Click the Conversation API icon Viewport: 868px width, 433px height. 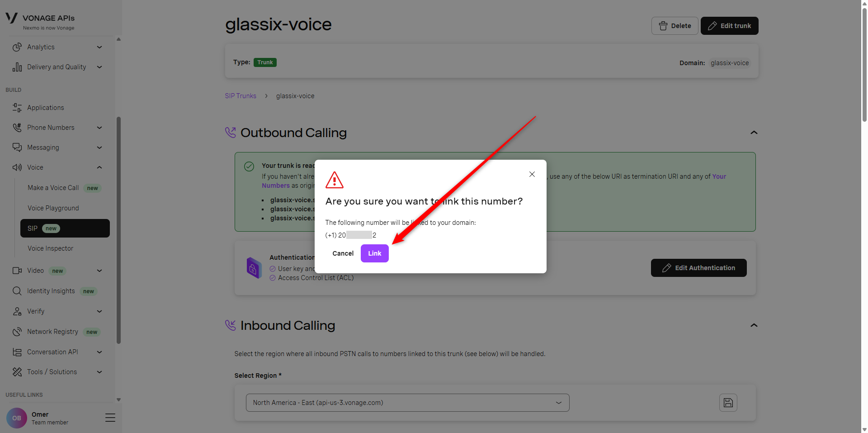17,352
